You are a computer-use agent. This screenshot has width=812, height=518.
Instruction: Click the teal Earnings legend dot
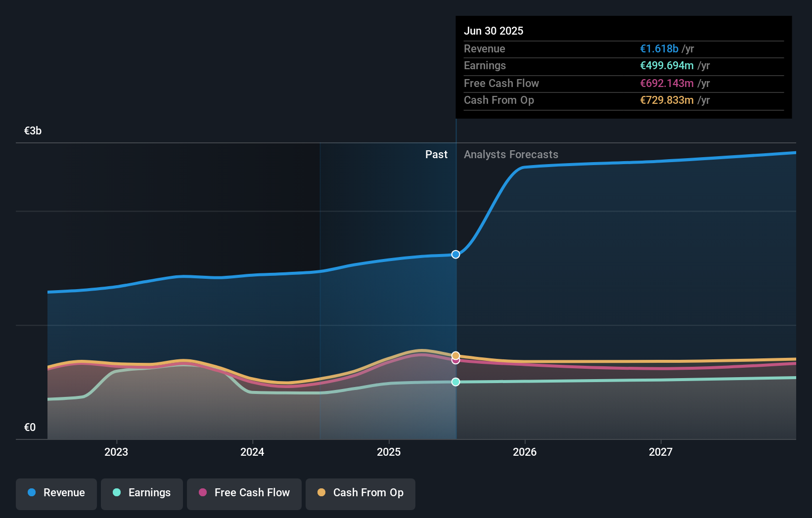(x=117, y=492)
